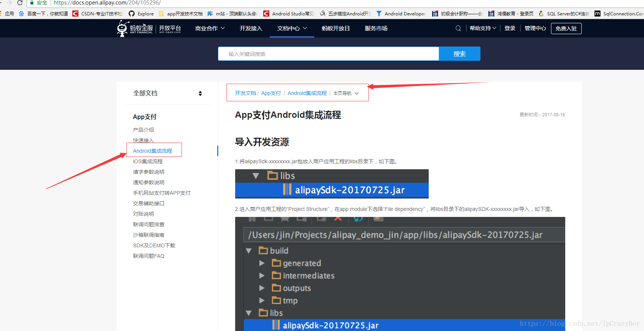Open the SqlConnection bookmark
The width and height of the screenshot is (644, 331).
[619, 14]
